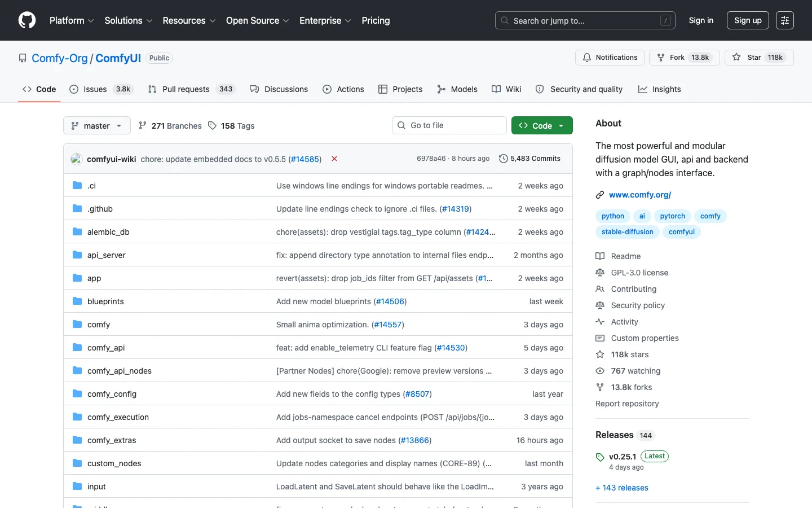The height and width of the screenshot is (508, 812).
Task: Expand the Solutions menu
Action: pos(129,20)
